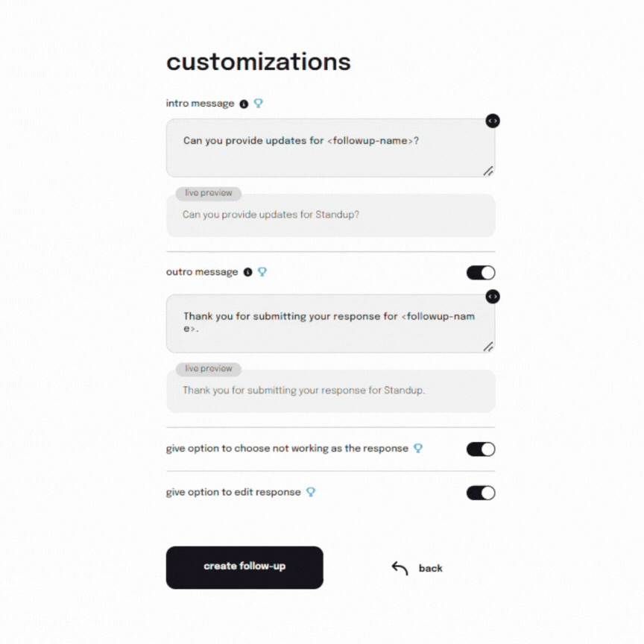The height and width of the screenshot is (644, 644).
Task: Open the variable code inserter on outro textbox
Action: pos(493,297)
